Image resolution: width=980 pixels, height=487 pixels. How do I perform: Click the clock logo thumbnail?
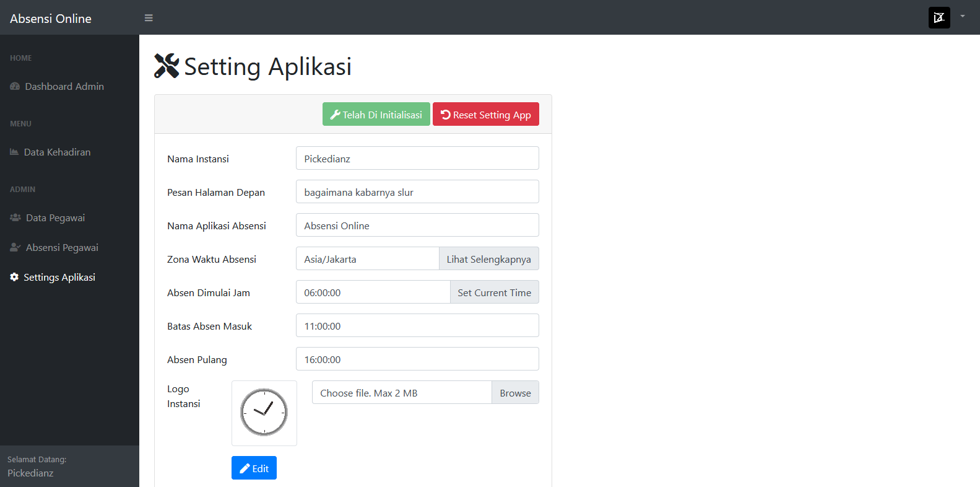(264, 413)
